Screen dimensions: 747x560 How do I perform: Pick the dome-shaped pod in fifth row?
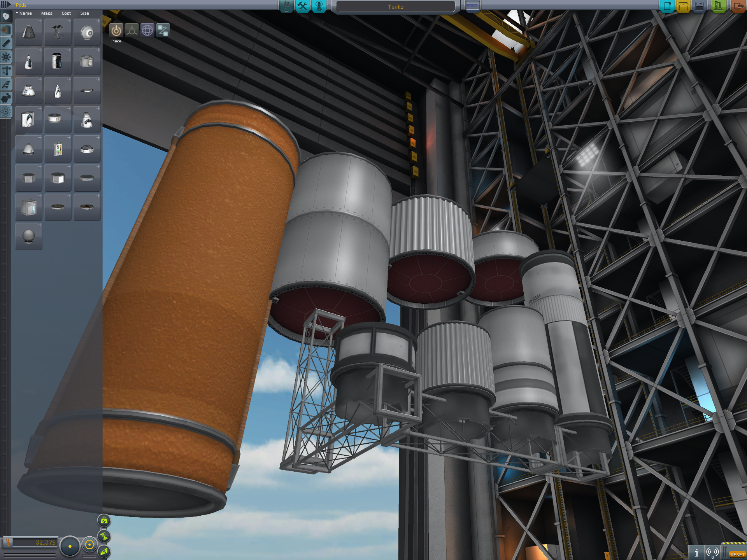point(29,149)
